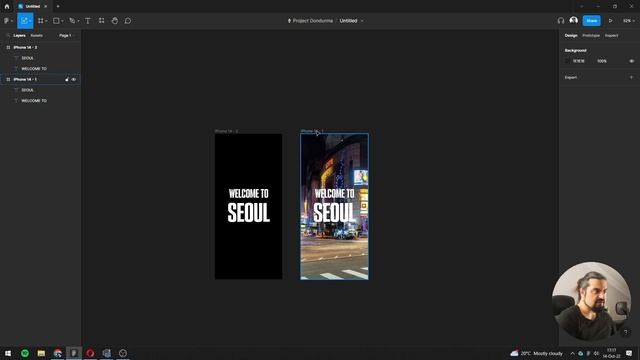This screenshot has height=360, width=640.
Task: Select the iPhone 14 - 2 frame layer
Action: pos(40,47)
